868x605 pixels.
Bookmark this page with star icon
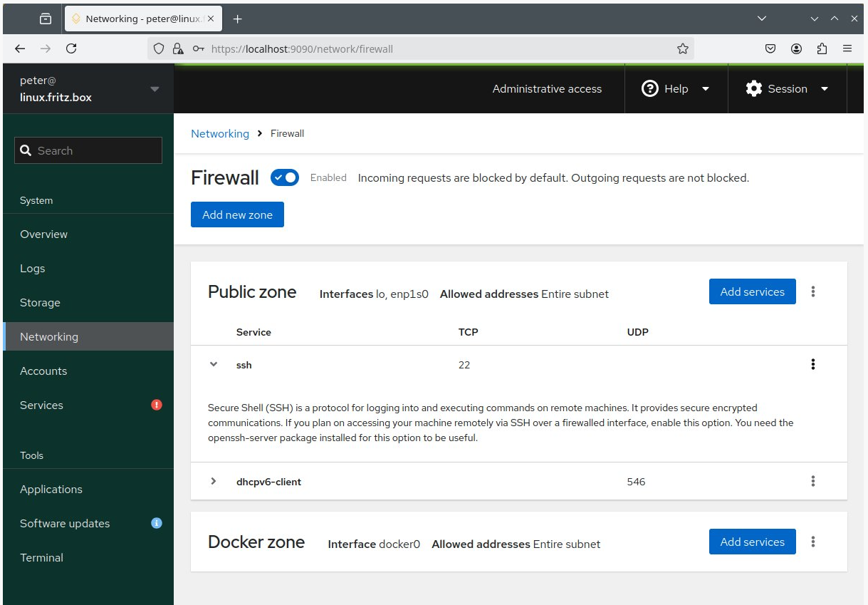pos(682,48)
